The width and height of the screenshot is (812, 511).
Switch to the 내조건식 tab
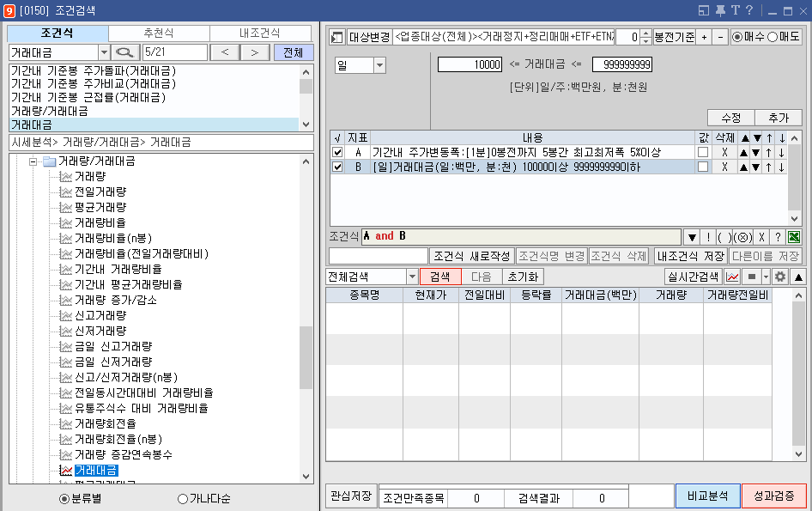[x=260, y=32]
